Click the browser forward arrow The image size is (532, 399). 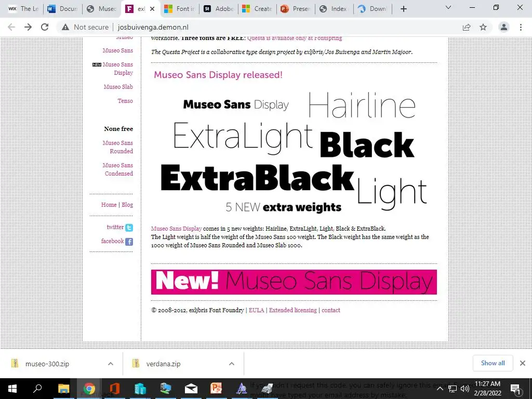pos(28,27)
